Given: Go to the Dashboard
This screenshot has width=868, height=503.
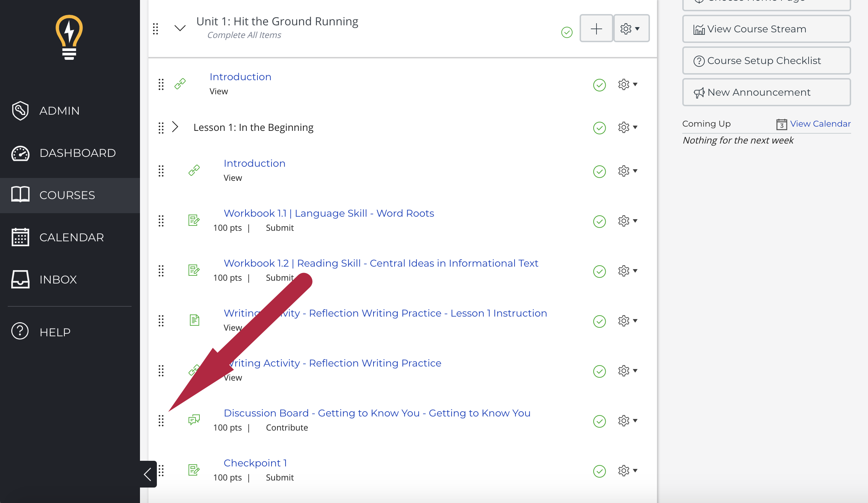Looking at the screenshot, I should 70,153.
